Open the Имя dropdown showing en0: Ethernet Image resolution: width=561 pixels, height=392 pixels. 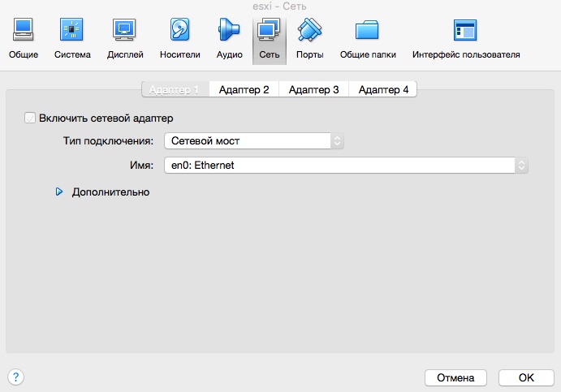tap(346, 166)
